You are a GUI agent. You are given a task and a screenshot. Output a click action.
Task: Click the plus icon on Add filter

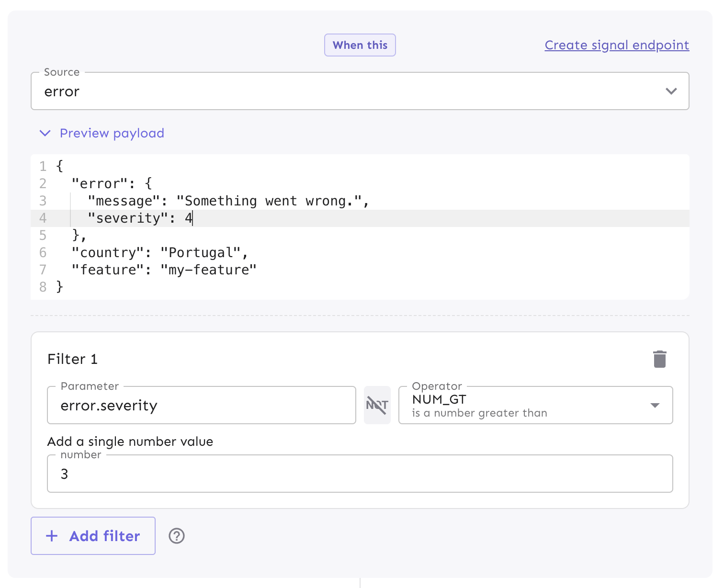coord(52,536)
